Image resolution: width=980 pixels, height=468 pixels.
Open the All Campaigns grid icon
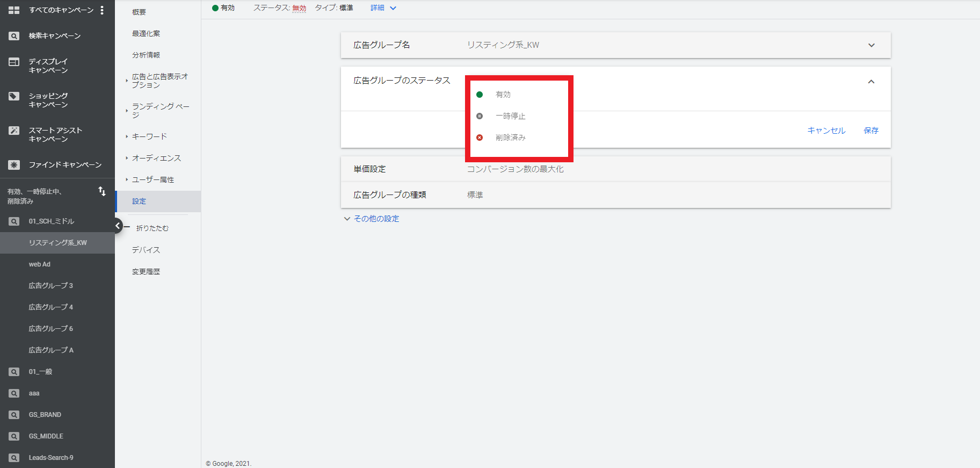point(14,10)
